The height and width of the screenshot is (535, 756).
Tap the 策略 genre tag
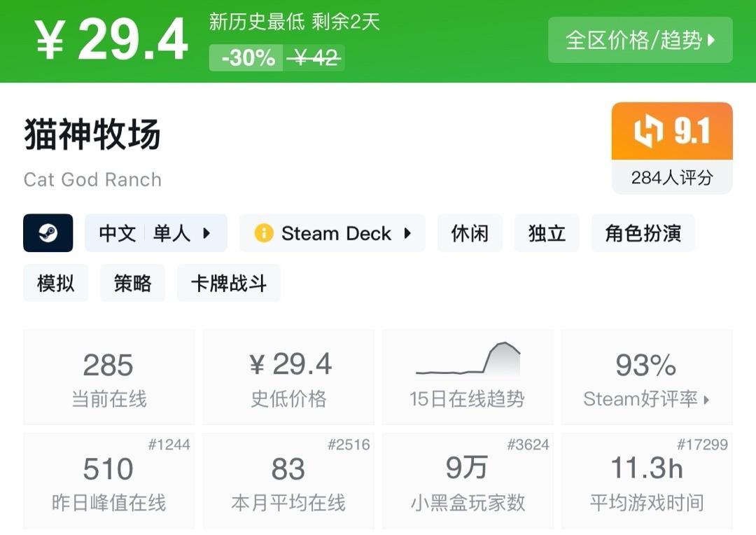(132, 283)
